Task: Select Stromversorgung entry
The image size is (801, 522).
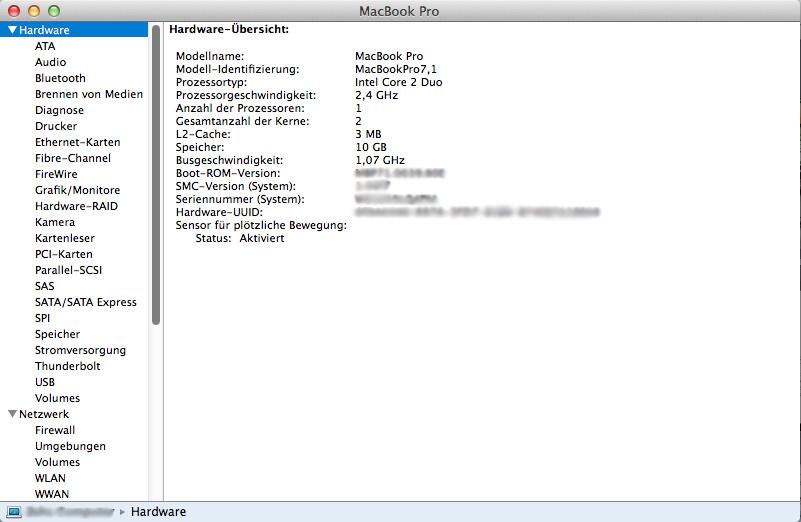Action: tap(80, 350)
